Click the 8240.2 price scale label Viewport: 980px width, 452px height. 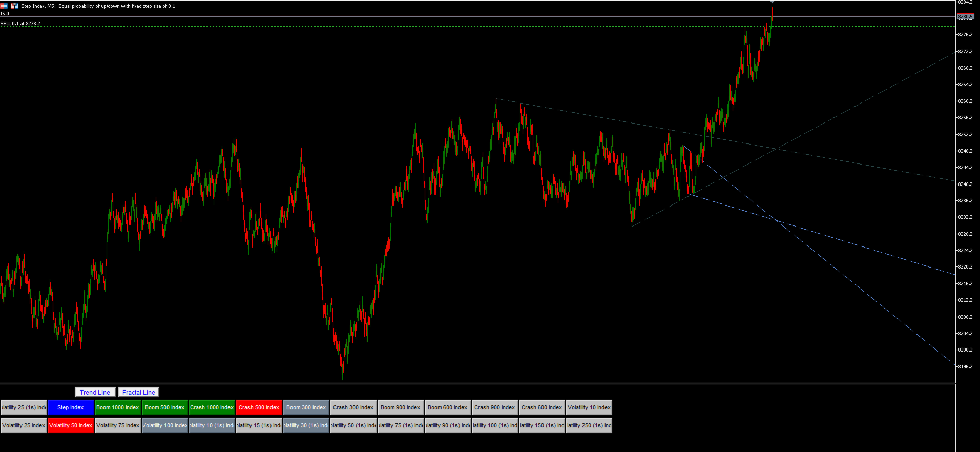point(965,184)
